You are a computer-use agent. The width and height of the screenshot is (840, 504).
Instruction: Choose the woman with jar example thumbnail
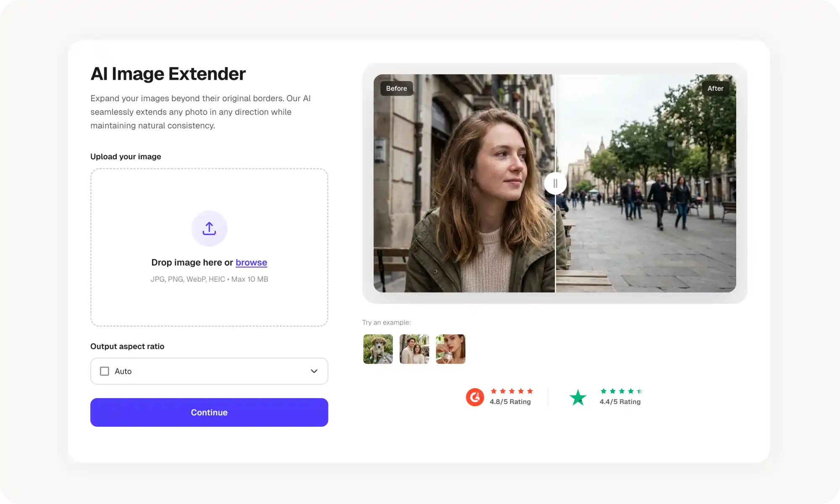[450, 349]
